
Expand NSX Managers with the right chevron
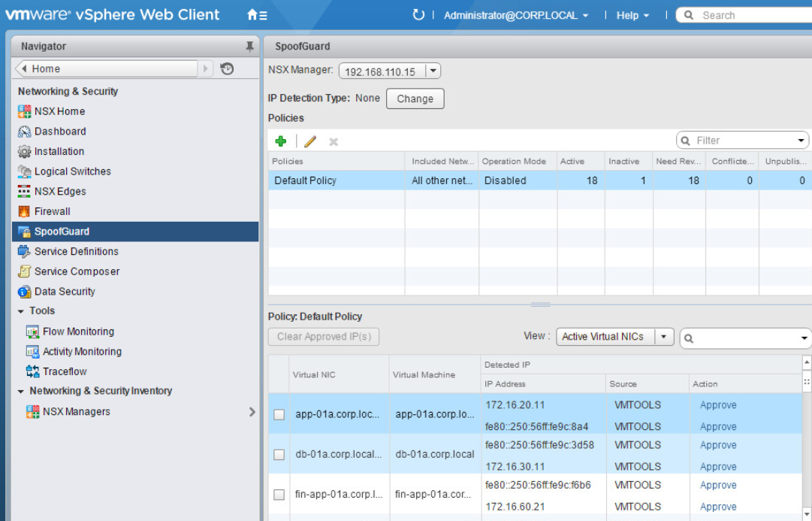252,412
